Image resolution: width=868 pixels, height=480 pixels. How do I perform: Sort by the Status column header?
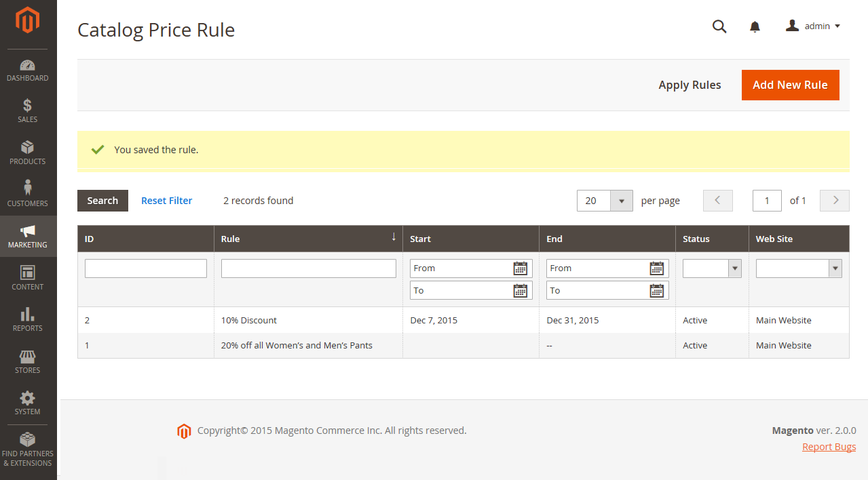(x=712, y=239)
